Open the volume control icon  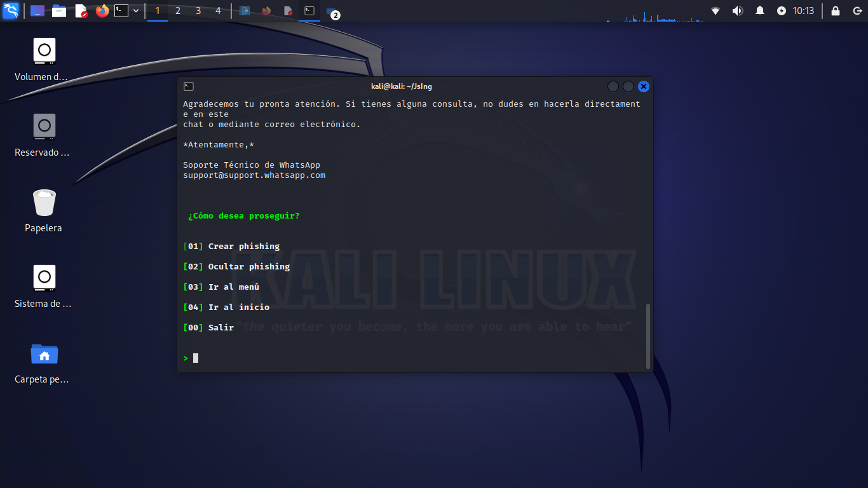point(737,11)
